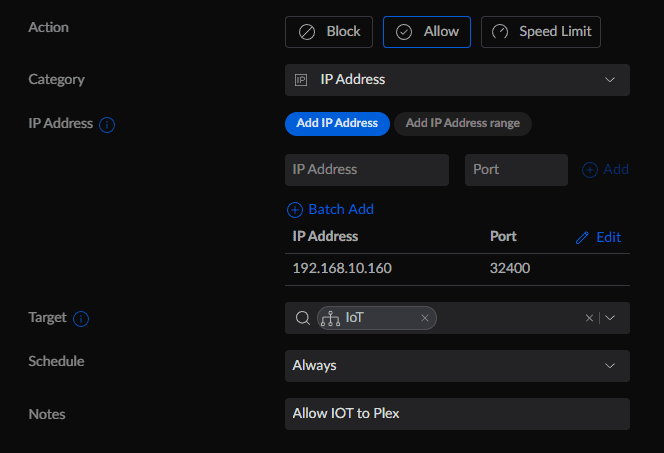664x453 pixels.
Task: Click the IP Address info icon
Action: coord(107,125)
